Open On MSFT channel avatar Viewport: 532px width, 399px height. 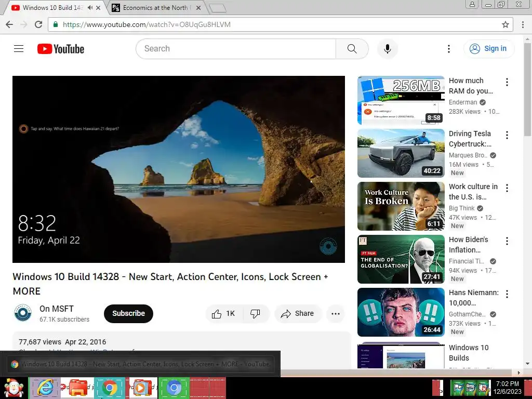coord(23,313)
